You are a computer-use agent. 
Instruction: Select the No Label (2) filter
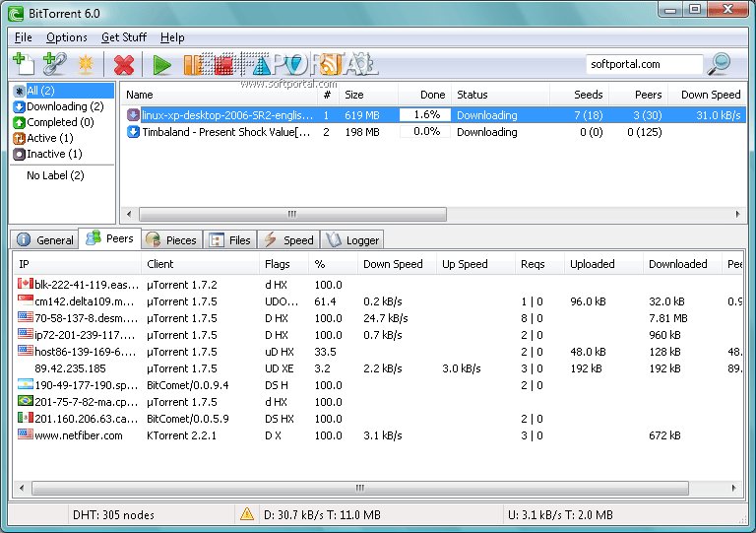tap(55, 175)
